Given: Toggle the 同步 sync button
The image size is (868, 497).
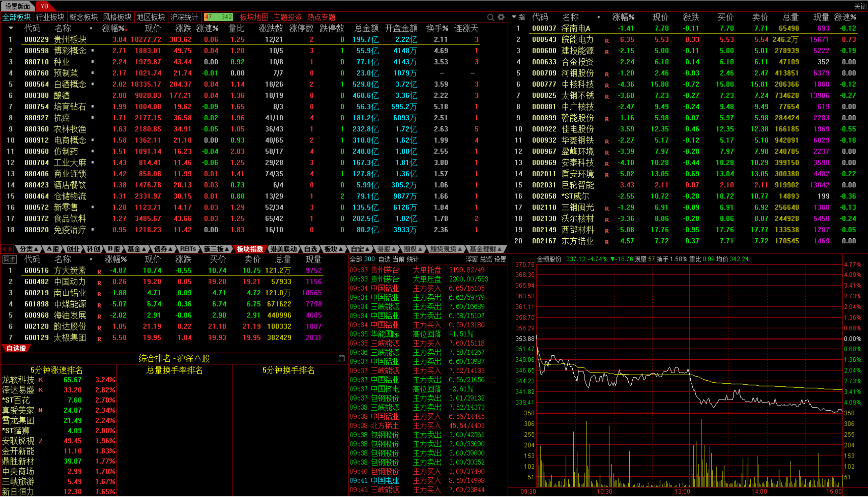Looking at the screenshot, I should point(9,259).
